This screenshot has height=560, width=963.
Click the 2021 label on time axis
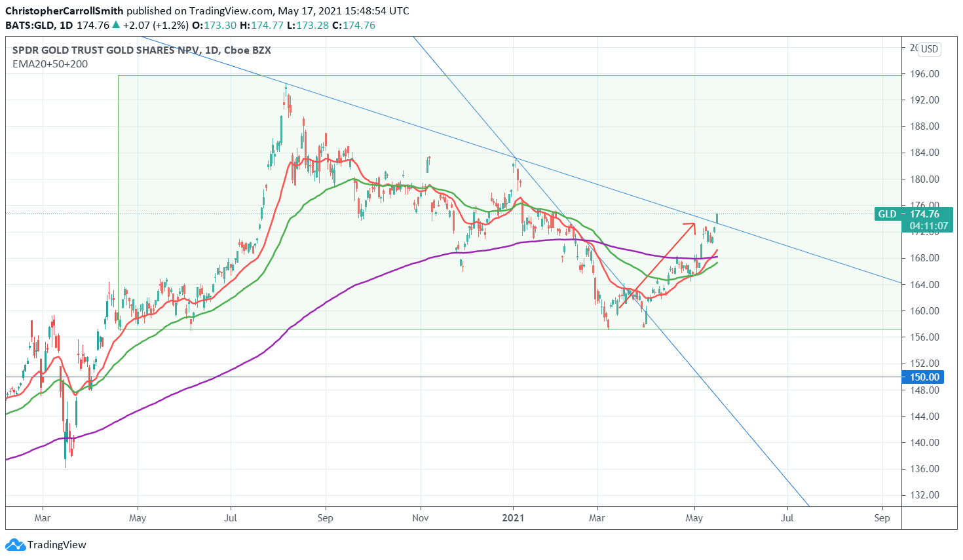tap(513, 518)
